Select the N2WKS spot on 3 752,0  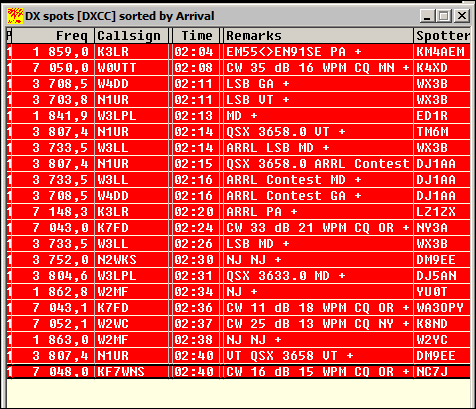coord(238,260)
